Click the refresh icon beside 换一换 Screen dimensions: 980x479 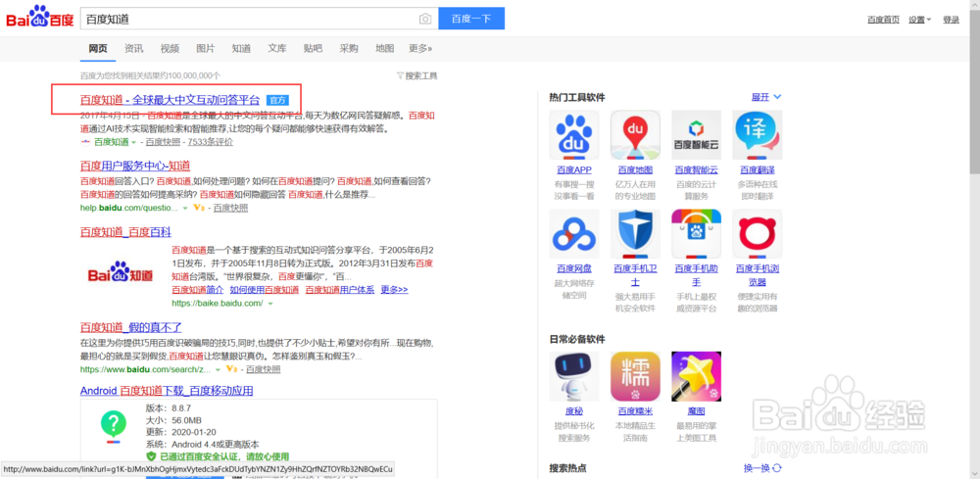tap(777, 468)
